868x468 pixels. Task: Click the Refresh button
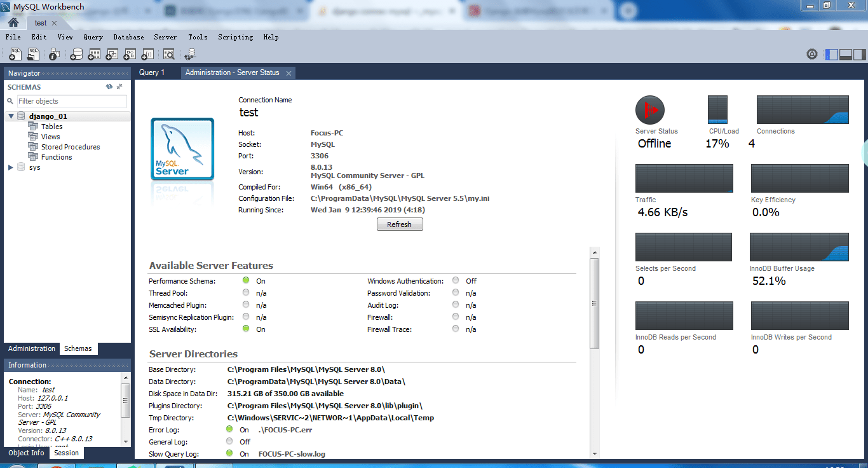[400, 224]
